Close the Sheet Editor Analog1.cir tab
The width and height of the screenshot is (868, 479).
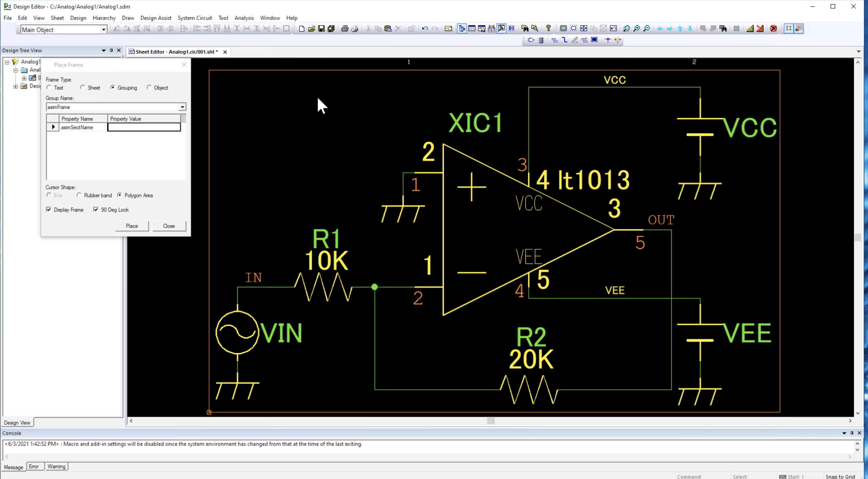point(225,52)
